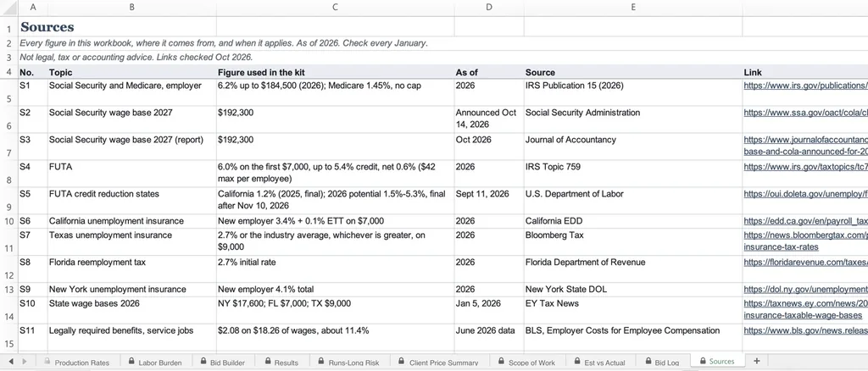868x371 pixels.
Task: Open the Production Rates sheet tab
Action: [x=75, y=363]
